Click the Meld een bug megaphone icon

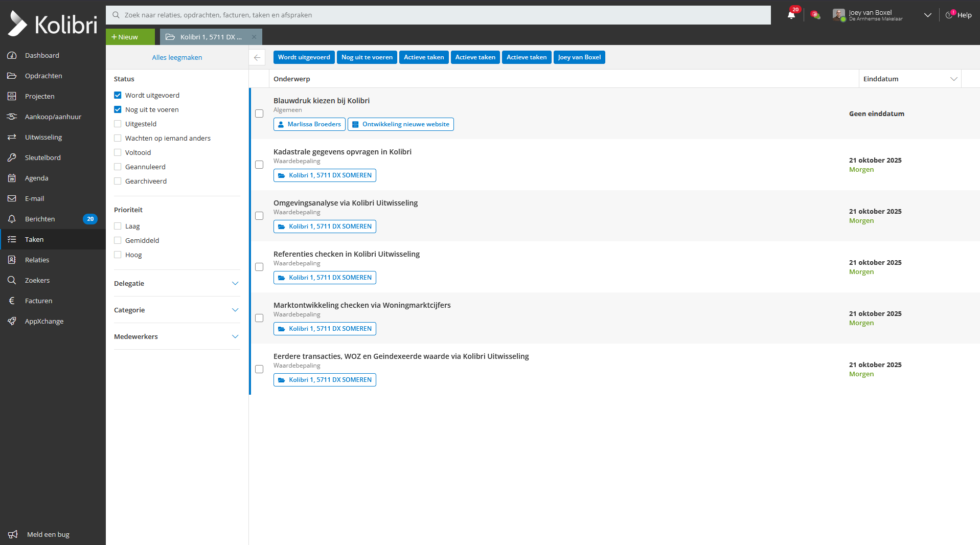[x=13, y=534]
